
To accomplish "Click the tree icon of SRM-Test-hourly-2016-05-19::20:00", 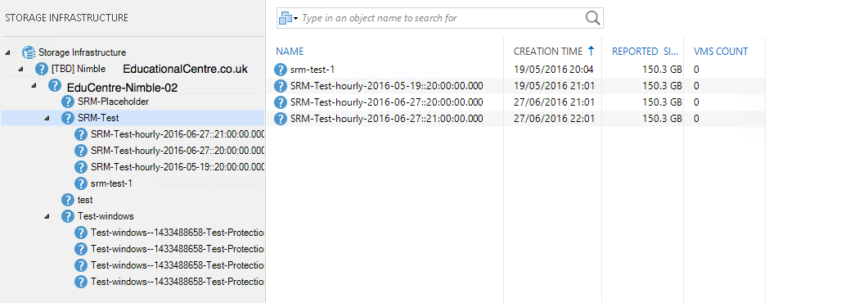I will coord(81,167).
